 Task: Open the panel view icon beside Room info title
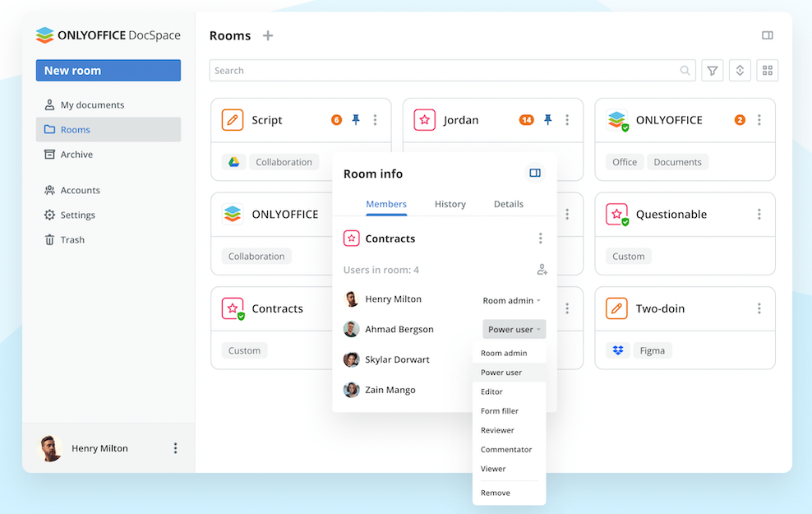tap(534, 173)
